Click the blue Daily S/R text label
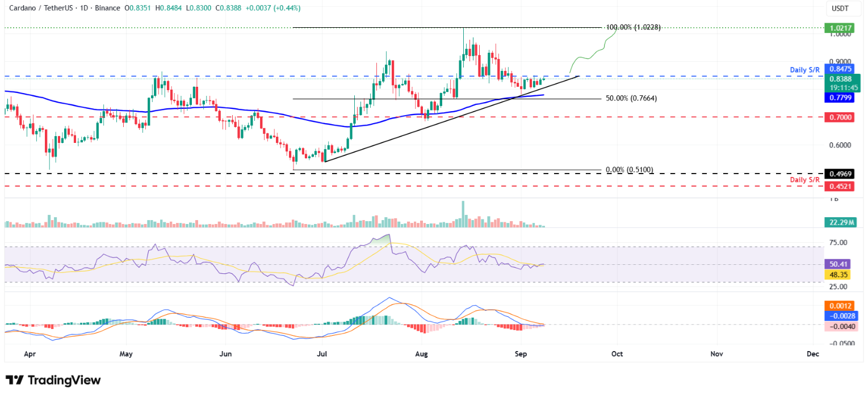Image resolution: width=868 pixels, height=397 pixels. [805, 70]
